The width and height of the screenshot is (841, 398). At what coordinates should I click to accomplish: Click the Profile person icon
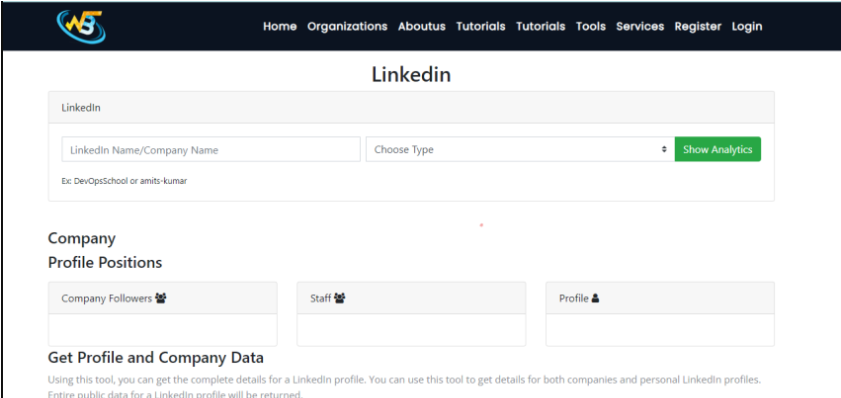point(595,298)
